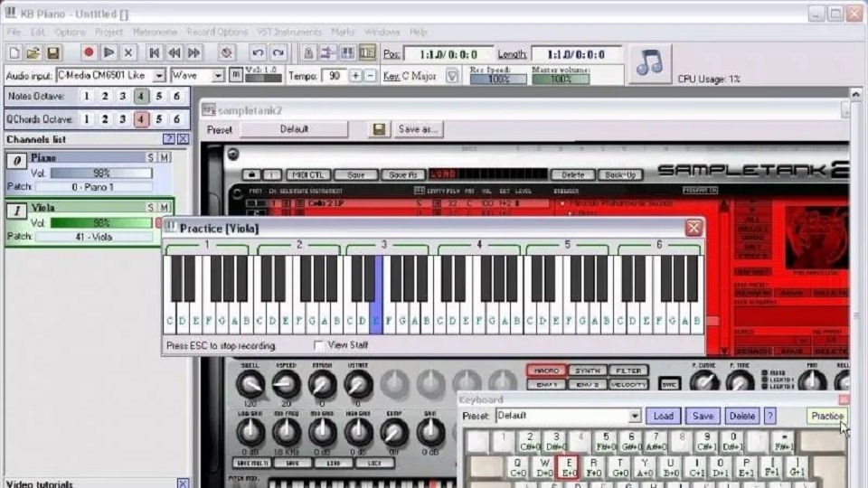Image resolution: width=868 pixels, height=488 pixels.
Task: Adjust the Viola channel volume slider
Action: [101, 223]
